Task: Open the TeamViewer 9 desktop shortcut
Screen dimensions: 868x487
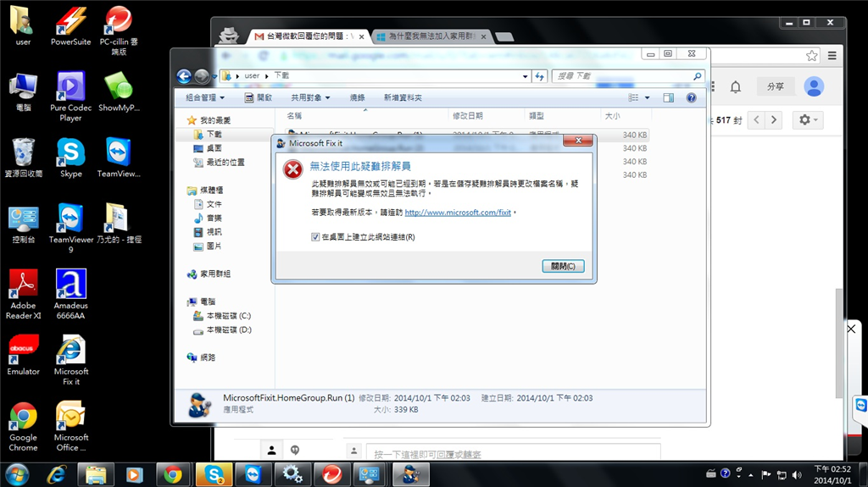Action: (x=71, y=229)
